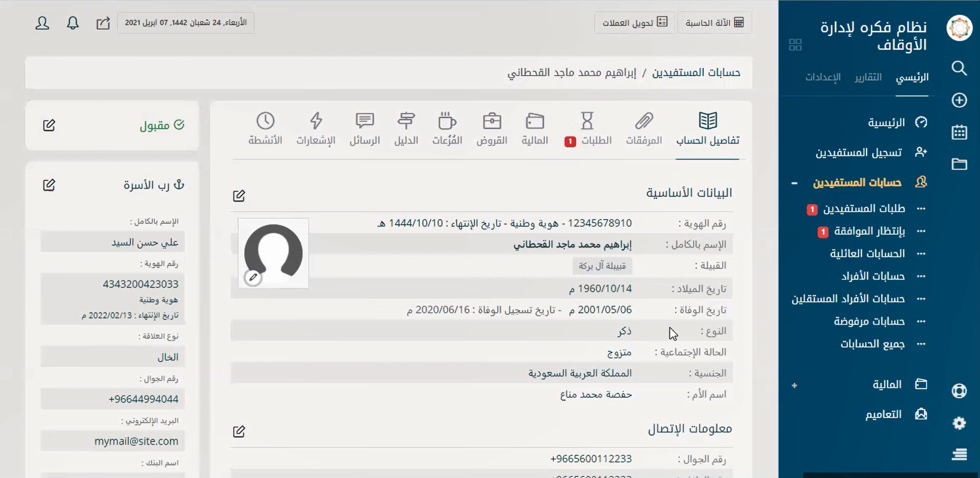Click the notifications bell icon

[x=72, y=23]
